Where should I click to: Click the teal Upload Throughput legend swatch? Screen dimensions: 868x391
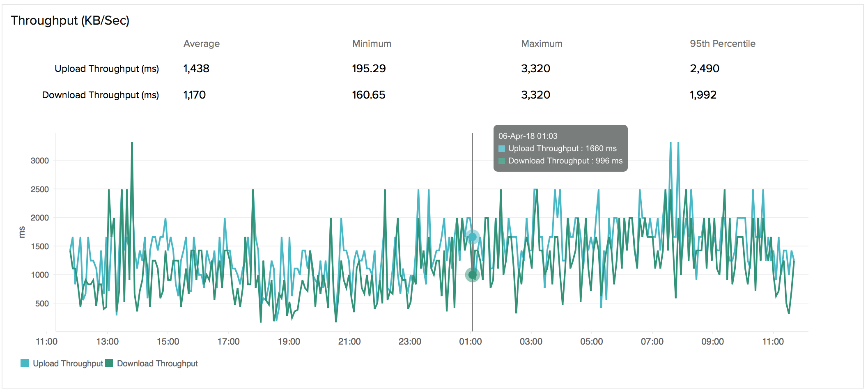(25, 363)
